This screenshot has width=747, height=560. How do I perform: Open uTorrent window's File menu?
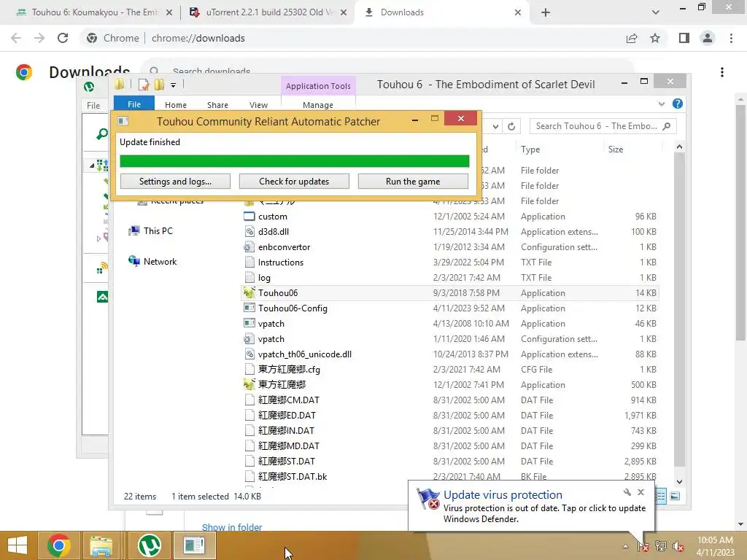(93, 105)
